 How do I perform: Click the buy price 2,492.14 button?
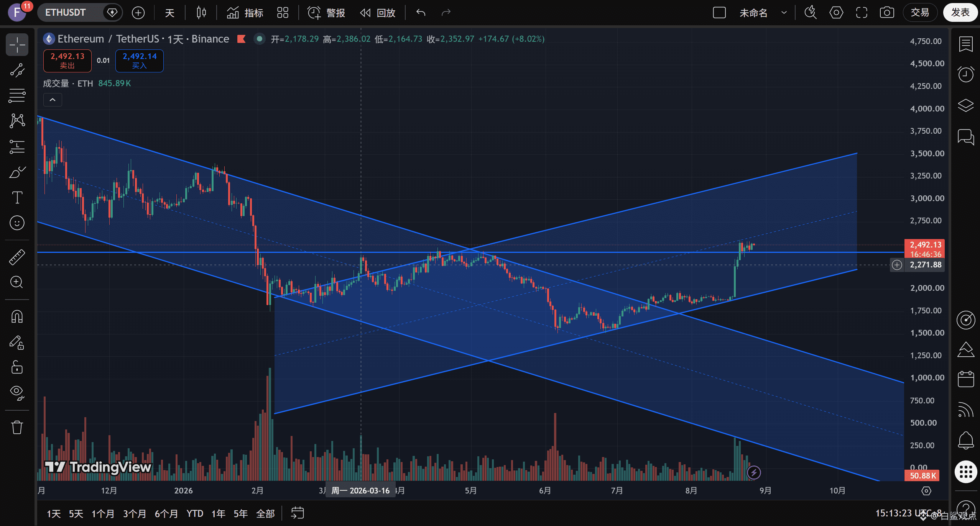pos(140,61)
